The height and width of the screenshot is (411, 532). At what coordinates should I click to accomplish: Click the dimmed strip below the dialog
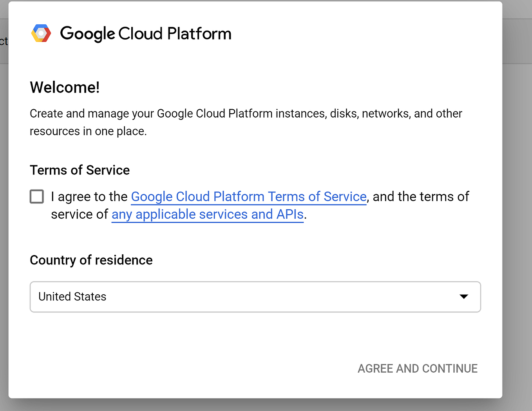click(255, 405)
